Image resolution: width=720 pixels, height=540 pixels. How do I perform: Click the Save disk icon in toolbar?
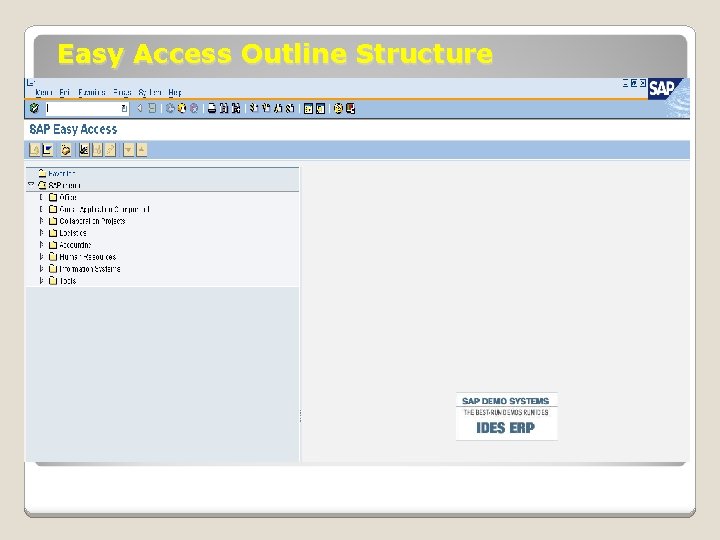click(152, 108)
